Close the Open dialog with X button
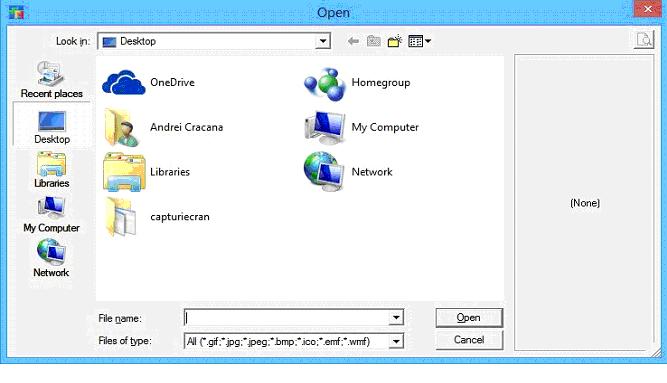The height and width of the screenshot is (383, 667). pos(647,9)
